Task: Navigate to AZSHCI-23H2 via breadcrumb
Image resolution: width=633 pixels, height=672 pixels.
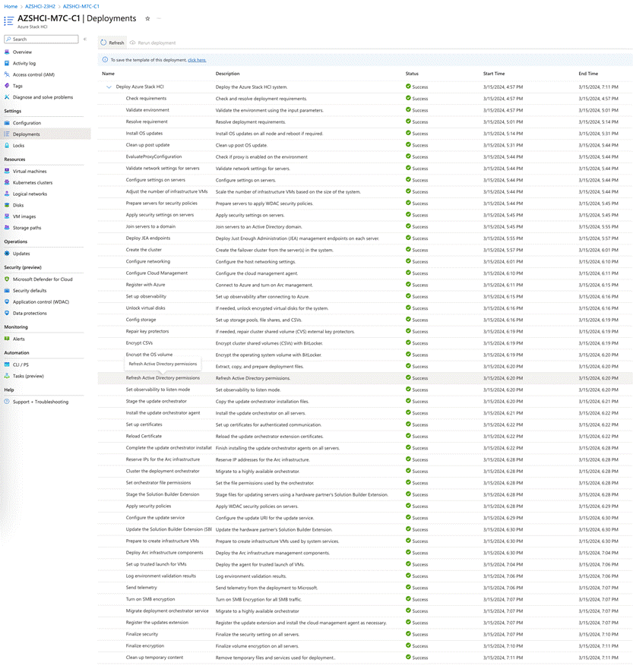Action: click(40, 5)
